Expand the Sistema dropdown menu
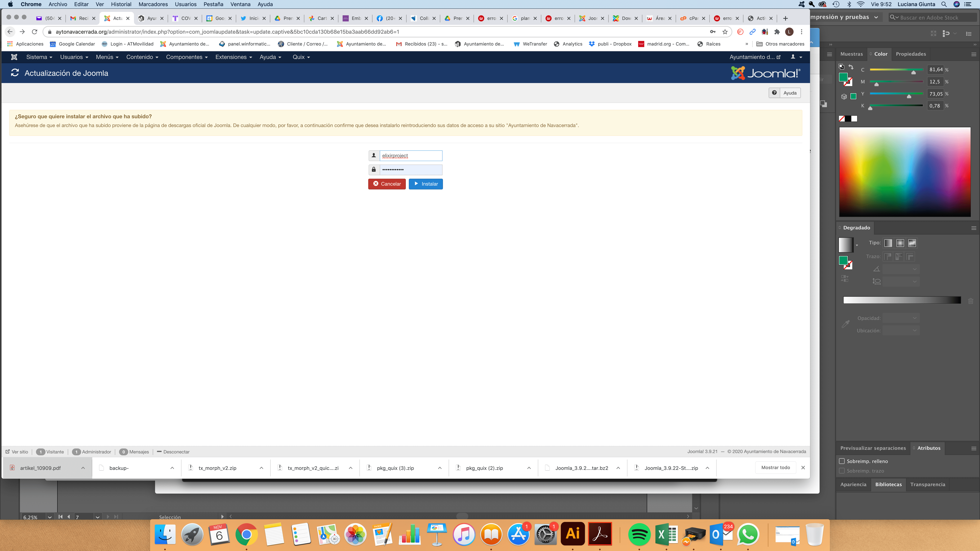This screenshot has height=551, width=980. 39,57
